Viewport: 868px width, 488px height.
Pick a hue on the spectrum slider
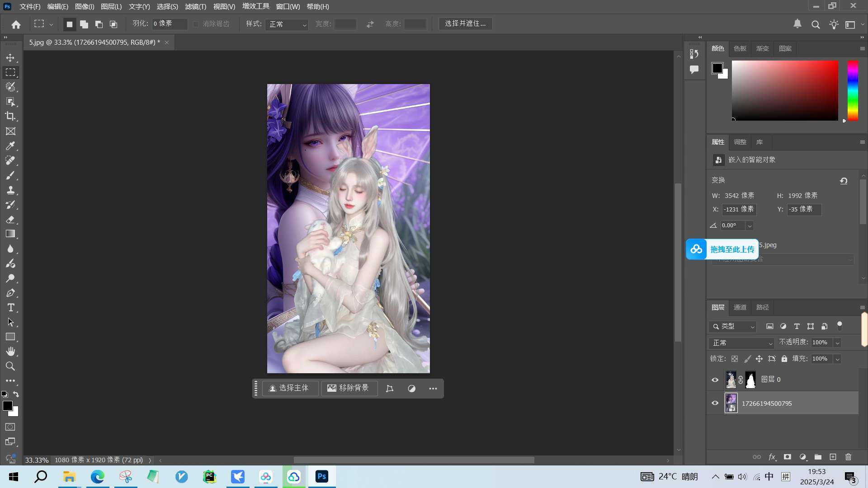point(853,90)
